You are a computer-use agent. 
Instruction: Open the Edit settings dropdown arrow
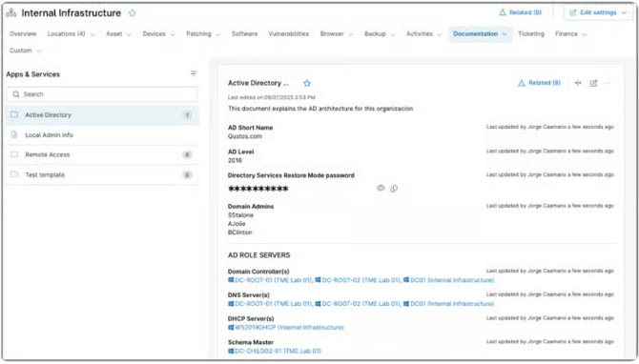[624, 12]
